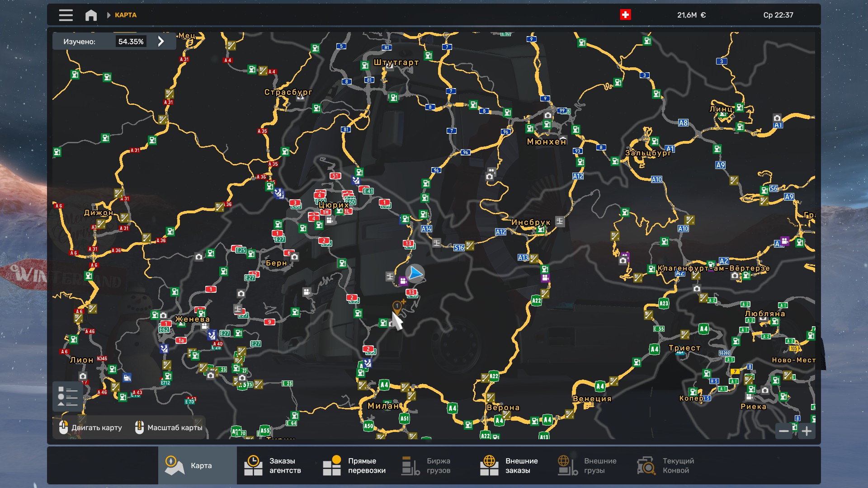Click the Масштаб карты hint

tap(169, 427)
